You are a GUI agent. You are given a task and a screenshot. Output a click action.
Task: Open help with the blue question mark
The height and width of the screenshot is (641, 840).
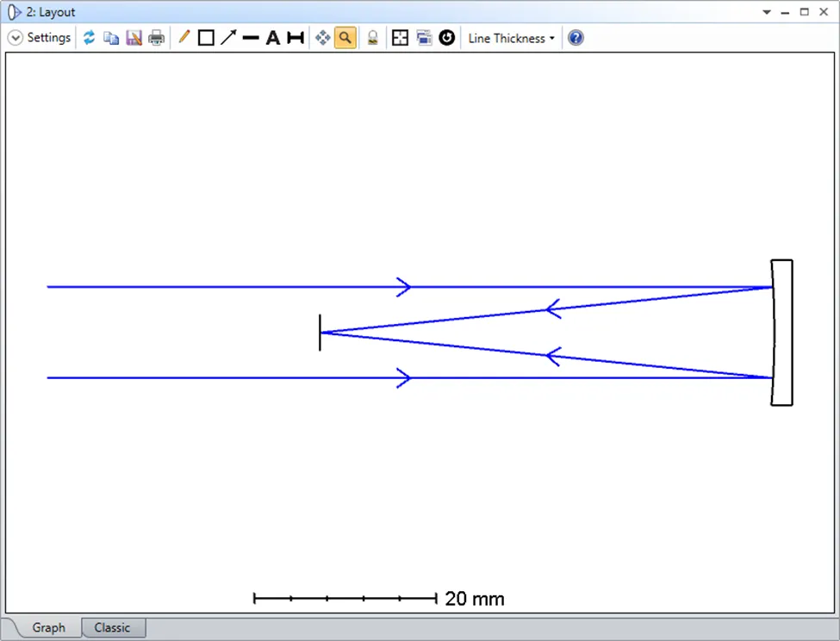click(x=576, y=38)
